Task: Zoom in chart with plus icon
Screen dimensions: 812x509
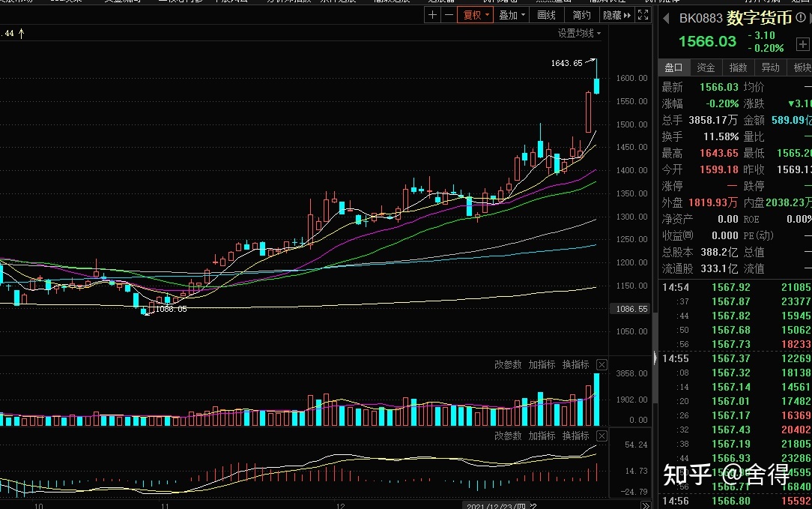Action: [x=433, y=14]
